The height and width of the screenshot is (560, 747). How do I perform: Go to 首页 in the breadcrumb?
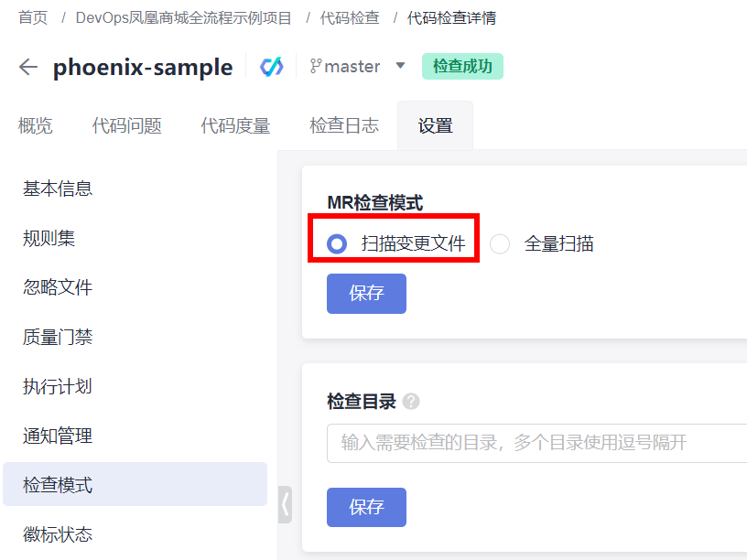33,17
